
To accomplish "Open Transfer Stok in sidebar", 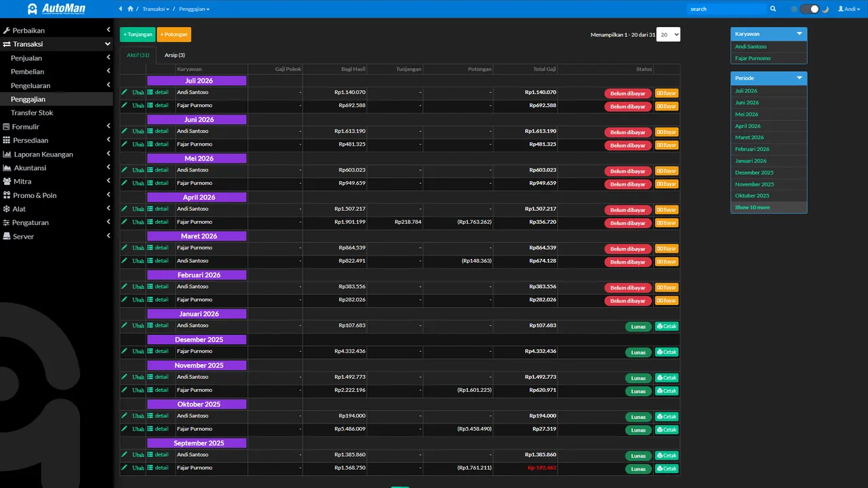I will [x=56, y=113].
